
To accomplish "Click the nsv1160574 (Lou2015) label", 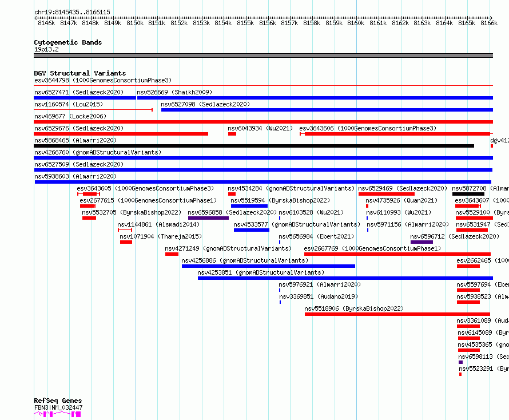I will [x=69, y=104].
